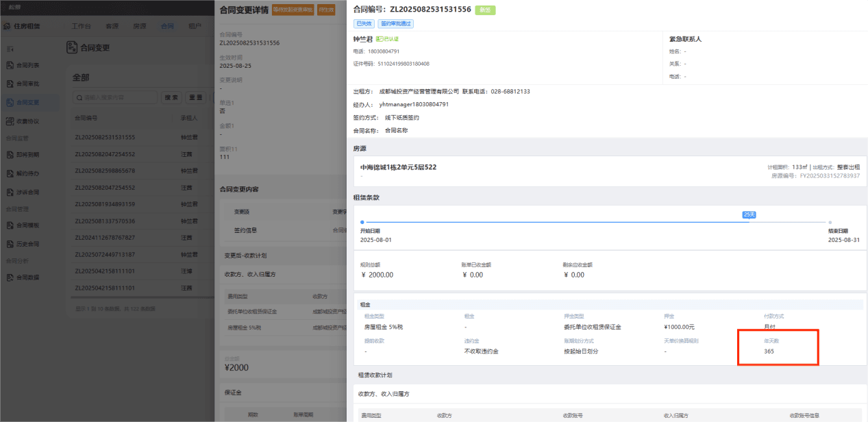The image size is (868, 422).
Task: Click the 总金额 ¥2000 amount in change panel
Action: (236, 368)
